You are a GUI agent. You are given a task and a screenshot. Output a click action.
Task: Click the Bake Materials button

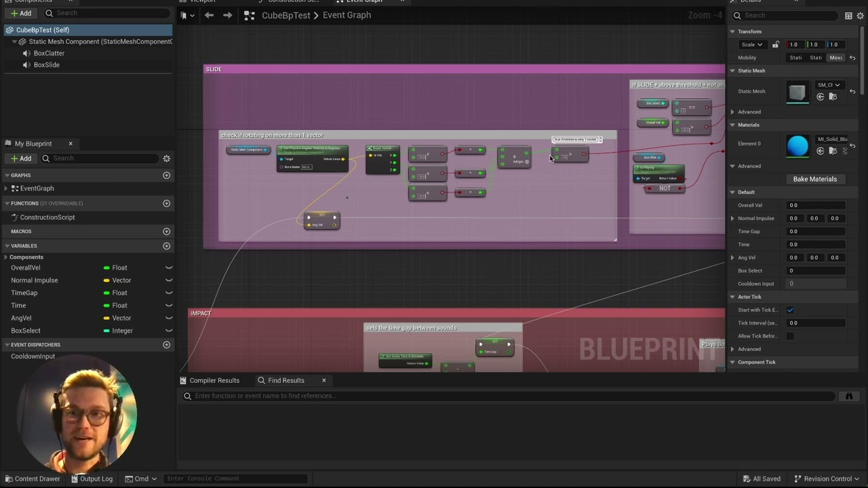[x=815, y=179]
